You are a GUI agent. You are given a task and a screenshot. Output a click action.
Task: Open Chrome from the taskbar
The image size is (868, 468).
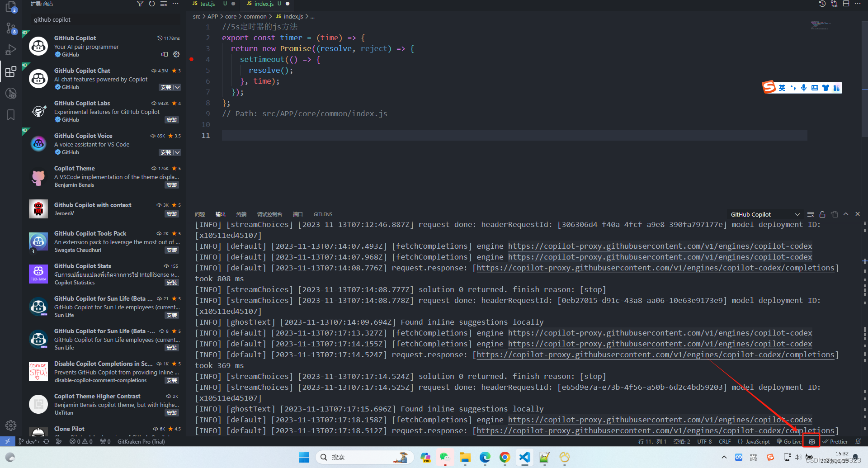click(x=505, y=457)
